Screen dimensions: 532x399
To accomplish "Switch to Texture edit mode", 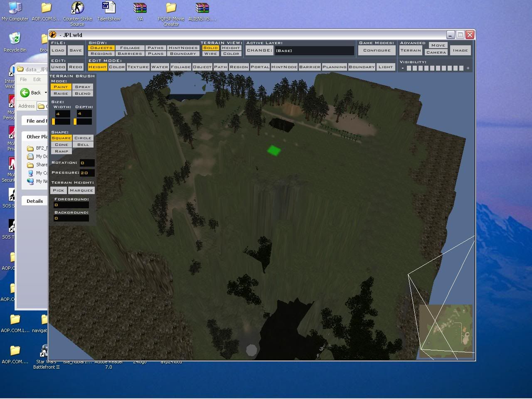I will (x=138, y=67).
